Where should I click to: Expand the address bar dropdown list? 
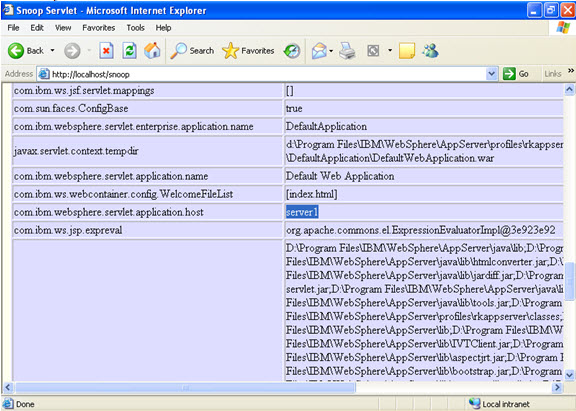pyautogui.click(x=491, y=74)
